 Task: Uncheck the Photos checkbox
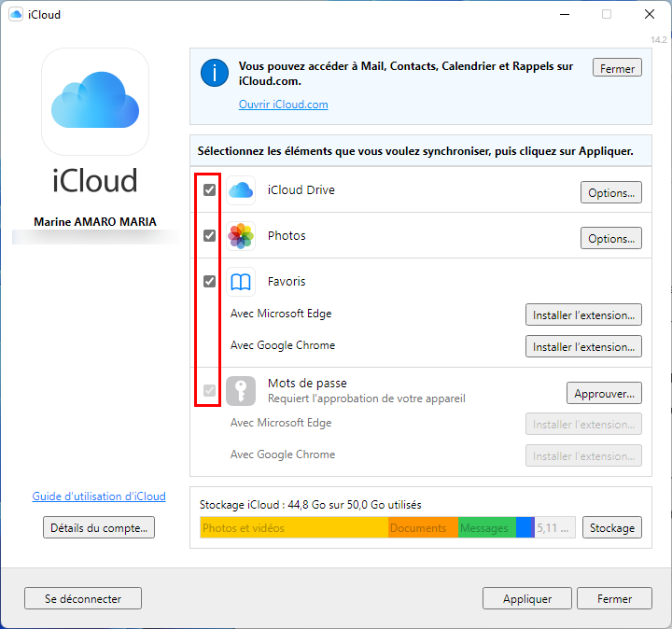209,236
